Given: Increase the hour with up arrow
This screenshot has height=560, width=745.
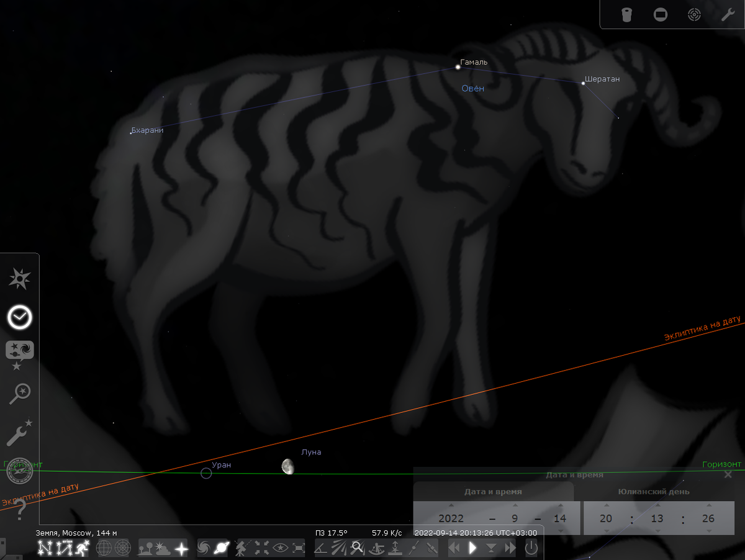Looking at the screenshot, I should (606, 505).
